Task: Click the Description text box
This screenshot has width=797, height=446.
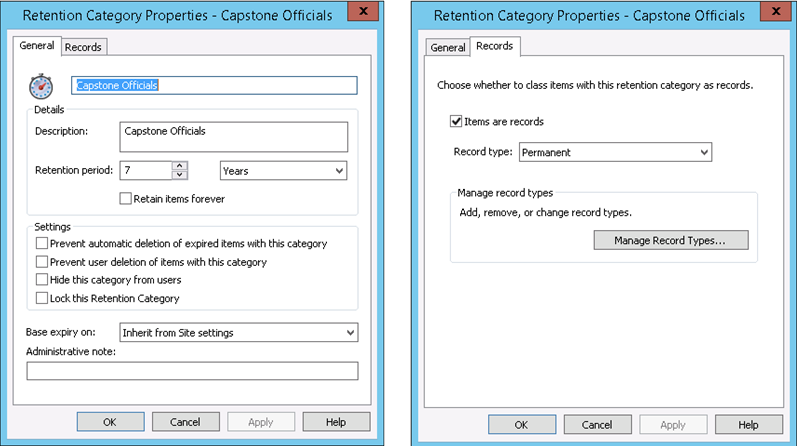Action: [x=234, y=136]
